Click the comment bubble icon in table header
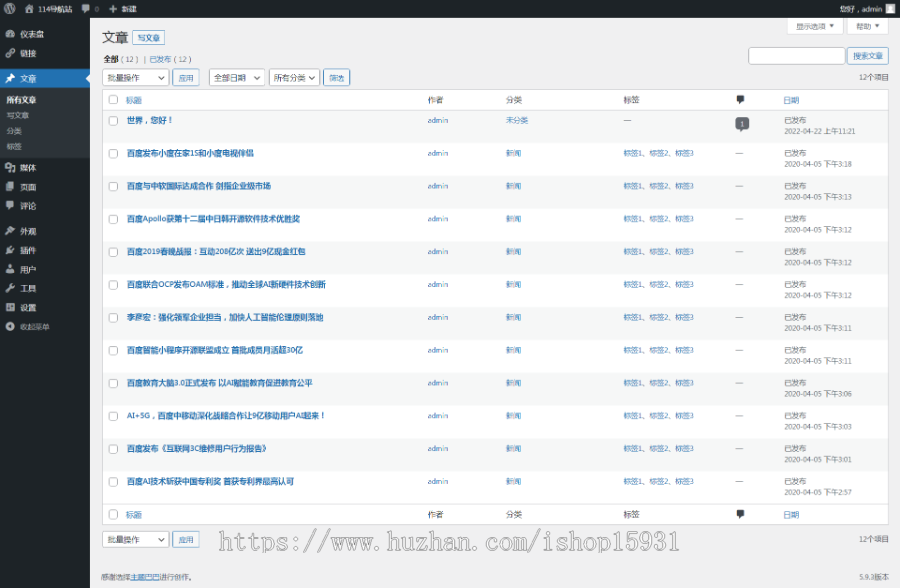The height and width of the screenshot is (588, 900). coord(740,100)
